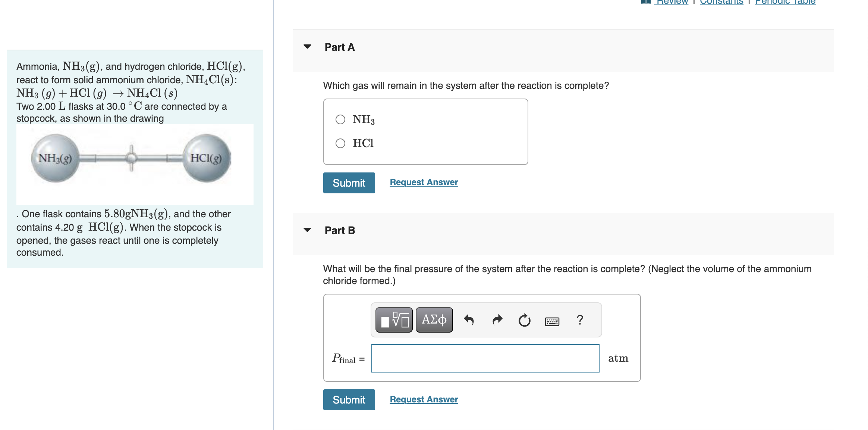Image resolution: width=868 pixels, height=430 pixels.
Task: Expand the Part A header triangle
Action: pos(307,47)
